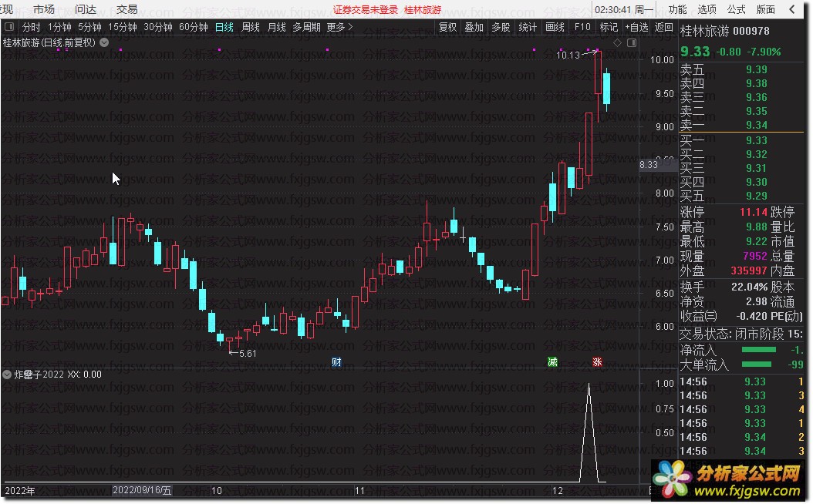Open the 画线 drawing tool
Image resolution: width=813 pixels, height=504 pixels.
click(555, 27)
